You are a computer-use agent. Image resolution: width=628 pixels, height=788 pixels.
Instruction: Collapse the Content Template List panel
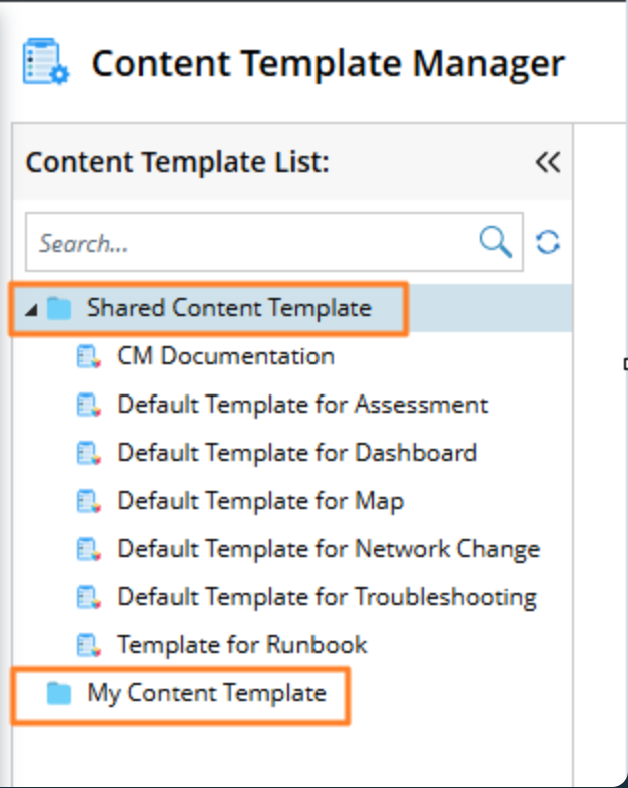547,162
